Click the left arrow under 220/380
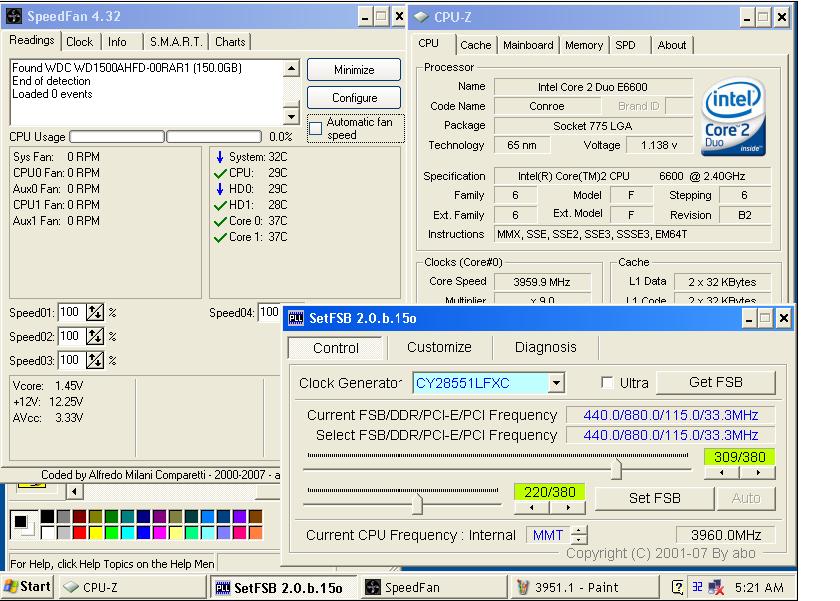This screenshot has width=840, height=601. click(531, 507)
